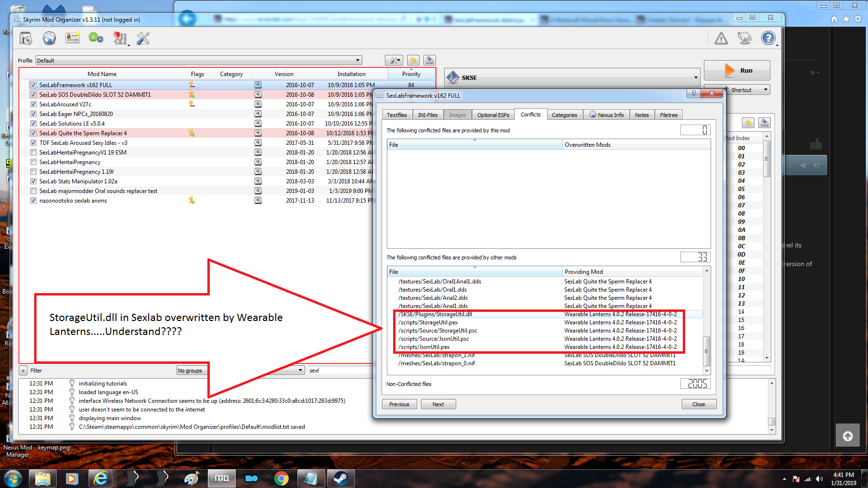The width and height of the screenshot is (868, 488).
Task: Sort conflicts by Providing Mod column
Action: [632, 272]
